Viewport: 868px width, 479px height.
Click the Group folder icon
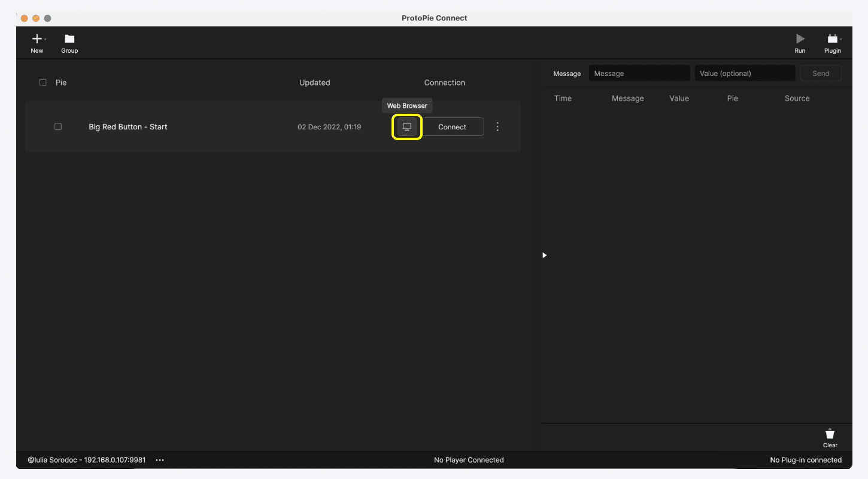[x=69, y=39]
